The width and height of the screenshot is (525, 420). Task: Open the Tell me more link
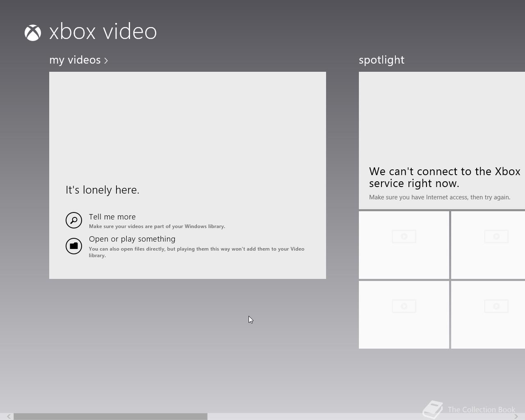point(112,217)
